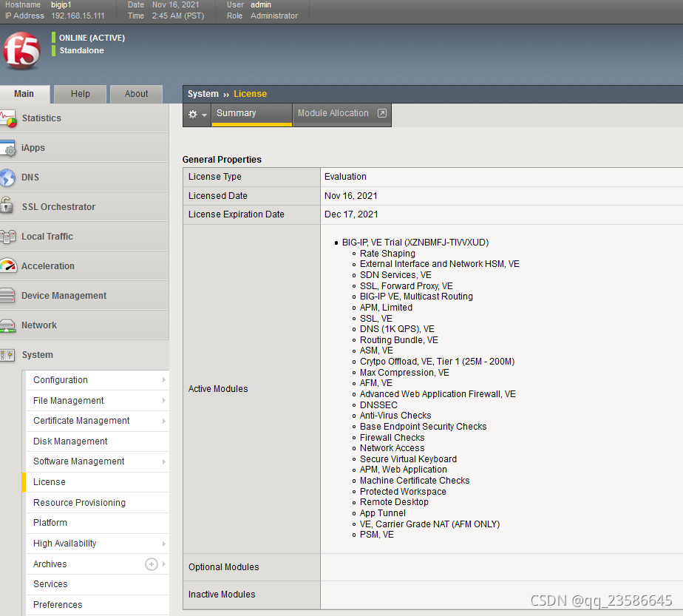683x616 pixels.
Task: Open the Statistics chart icon
Action: click(8, 118)
